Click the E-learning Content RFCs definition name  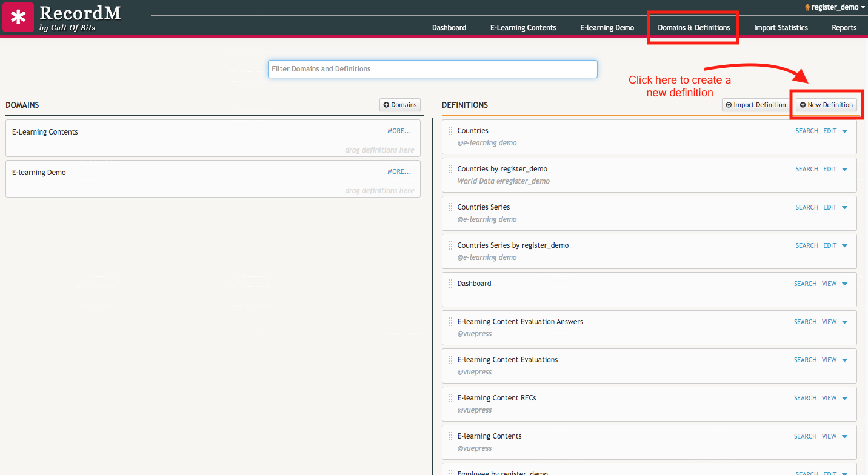pos(497,398)
